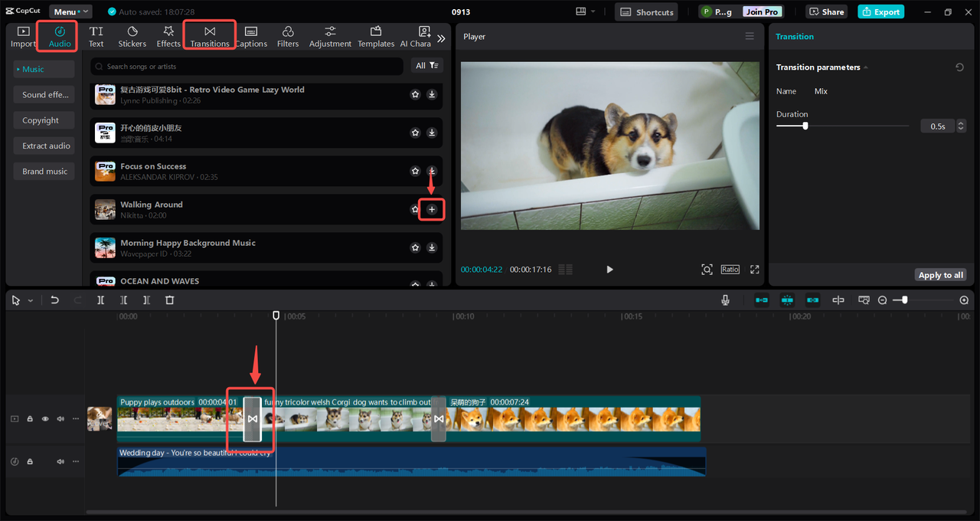The height and width of the screenshot is (521, 980).
Task: Download Morning Happy Background Music
Action: click(432, 247)
